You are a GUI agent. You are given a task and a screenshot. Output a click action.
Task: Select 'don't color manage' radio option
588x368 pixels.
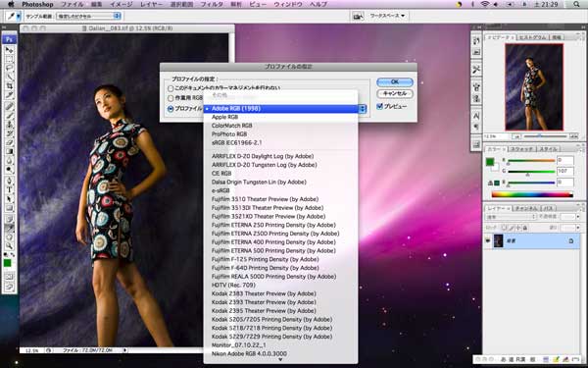pyautogui.click(x=171, y=89)
